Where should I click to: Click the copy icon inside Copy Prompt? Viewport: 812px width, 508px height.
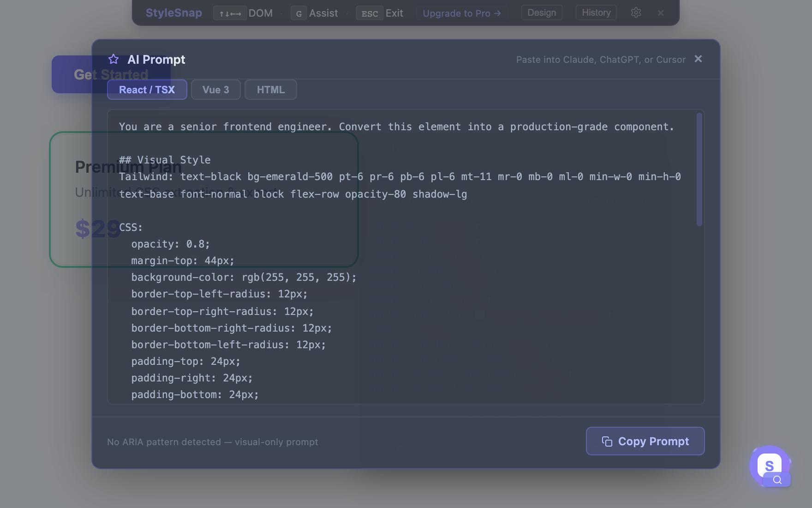click(607, 441)
